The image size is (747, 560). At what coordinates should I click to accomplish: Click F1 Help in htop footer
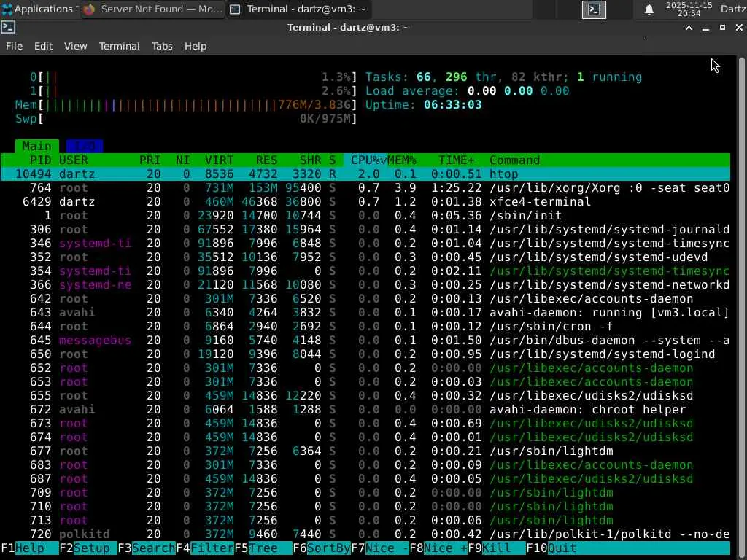(x=29, y=548)
